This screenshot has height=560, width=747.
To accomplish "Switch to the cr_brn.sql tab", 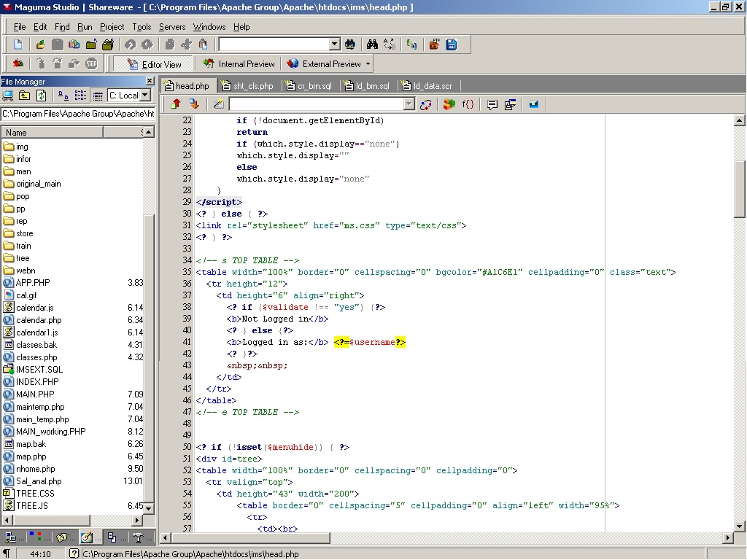I will click(x=309, y=86).
